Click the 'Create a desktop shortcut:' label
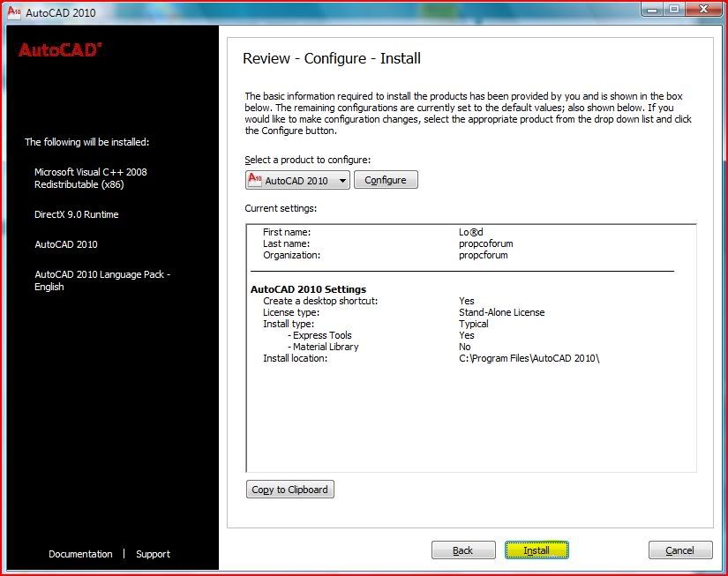This screenshot has height=576, width=728. coord(320,301)
